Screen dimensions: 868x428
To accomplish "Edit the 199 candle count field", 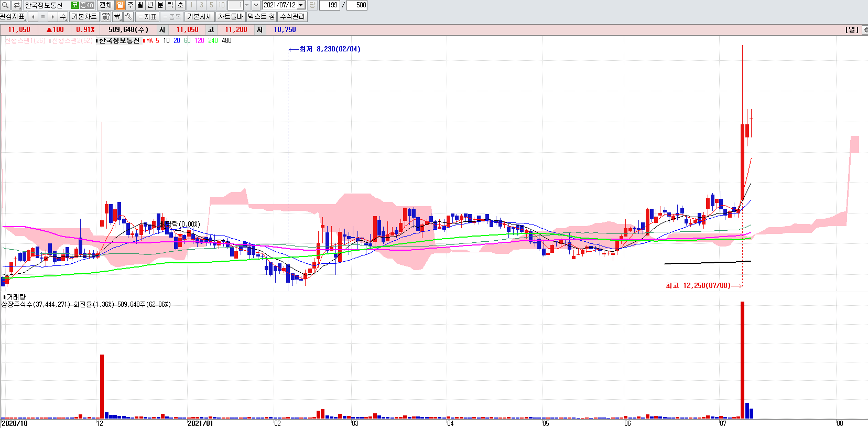I will 330,5.
